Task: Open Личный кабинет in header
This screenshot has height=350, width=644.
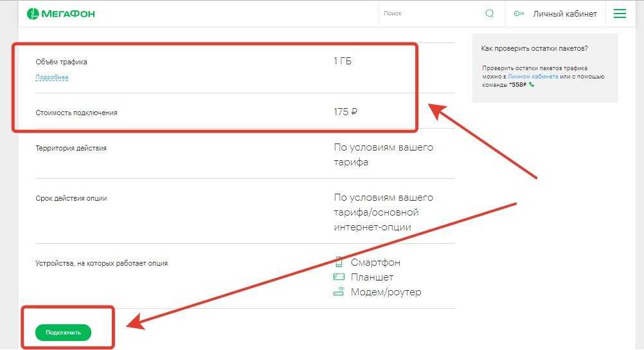Action: (x=565, y=14)
